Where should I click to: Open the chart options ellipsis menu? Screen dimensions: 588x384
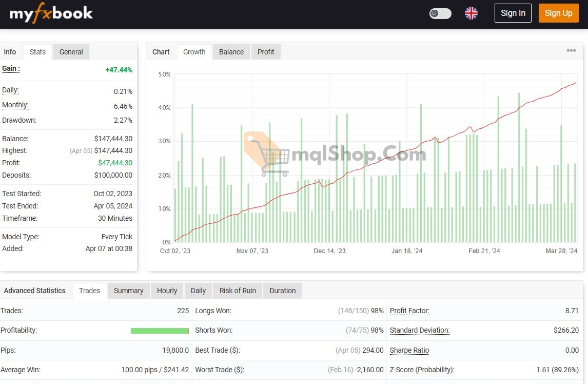pos(571,50)
